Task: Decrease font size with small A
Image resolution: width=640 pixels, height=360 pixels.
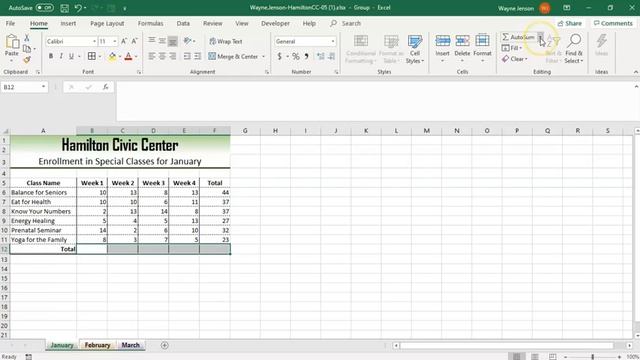Action: (x=134, y=41)
